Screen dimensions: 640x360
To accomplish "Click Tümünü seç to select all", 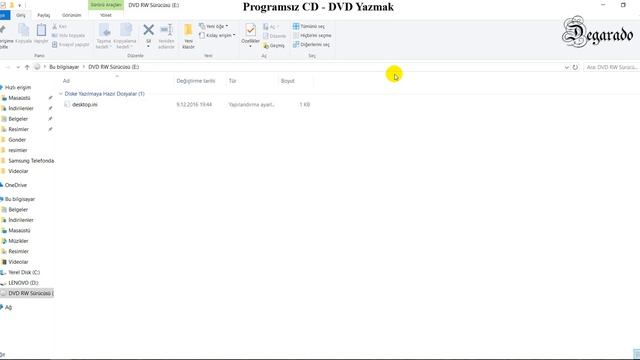I will [309, 26].
